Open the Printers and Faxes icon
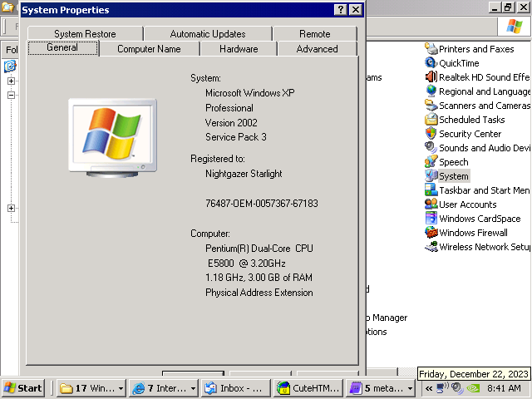The height and width of the screenshot is (399, 532). 431,49
